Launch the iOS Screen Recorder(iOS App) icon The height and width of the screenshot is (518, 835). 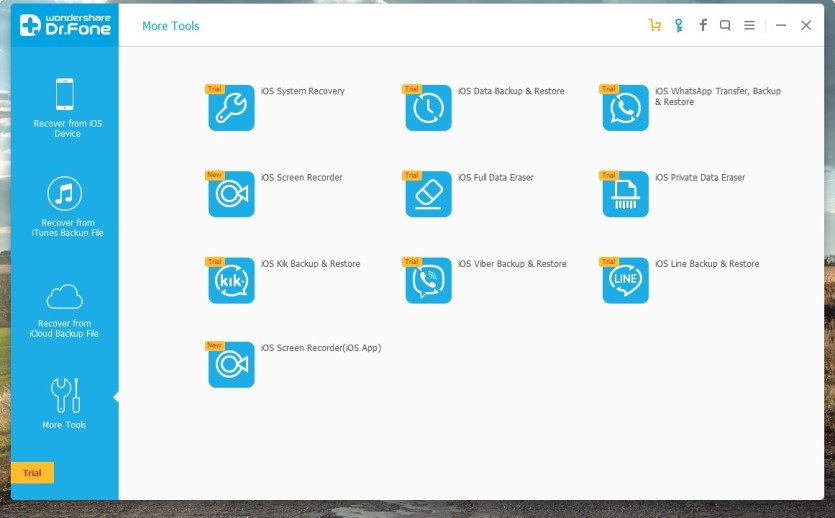pos(231,365)
